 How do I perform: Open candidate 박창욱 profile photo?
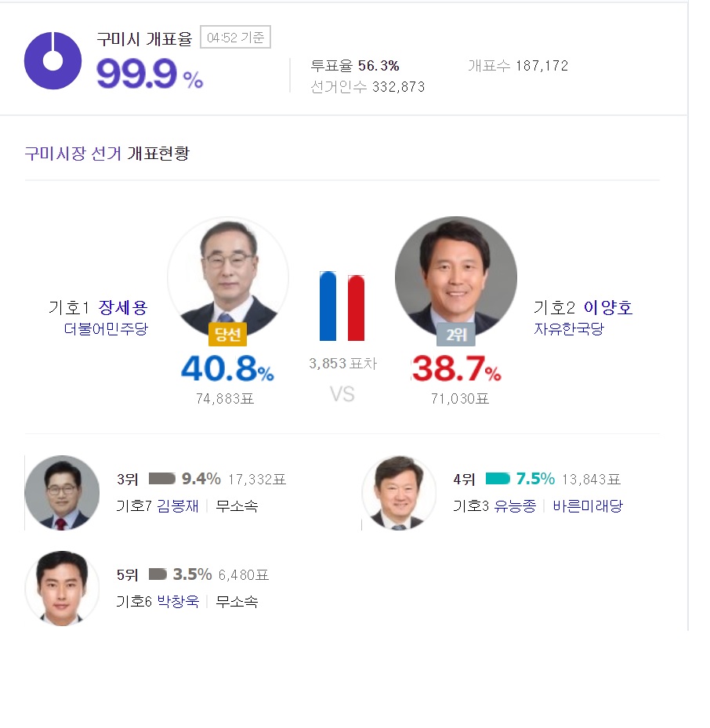62,589
